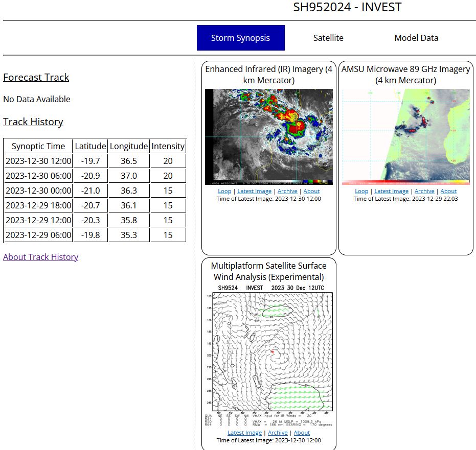476x450 pixels.
Task: Open the Multiplatform Surface Wind Analysis chart
Action: [268, 356]
